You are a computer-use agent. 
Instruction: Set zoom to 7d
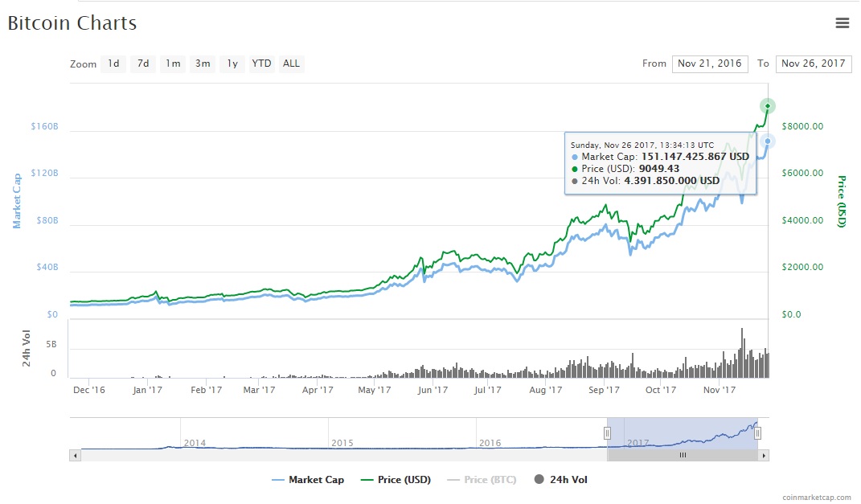(143, 64)
